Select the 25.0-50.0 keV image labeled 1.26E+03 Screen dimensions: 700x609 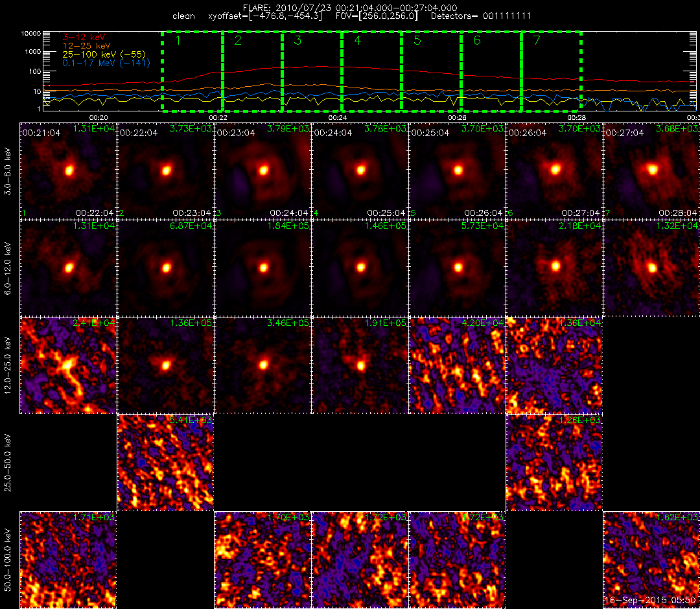click(554, 463)
